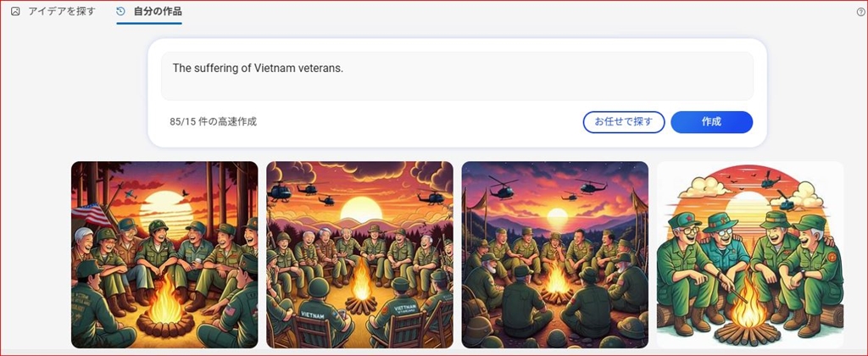Viewport: 868px width, 356px height.
Task: Open the first campfire image with American flag
Action: click(164, 254)
